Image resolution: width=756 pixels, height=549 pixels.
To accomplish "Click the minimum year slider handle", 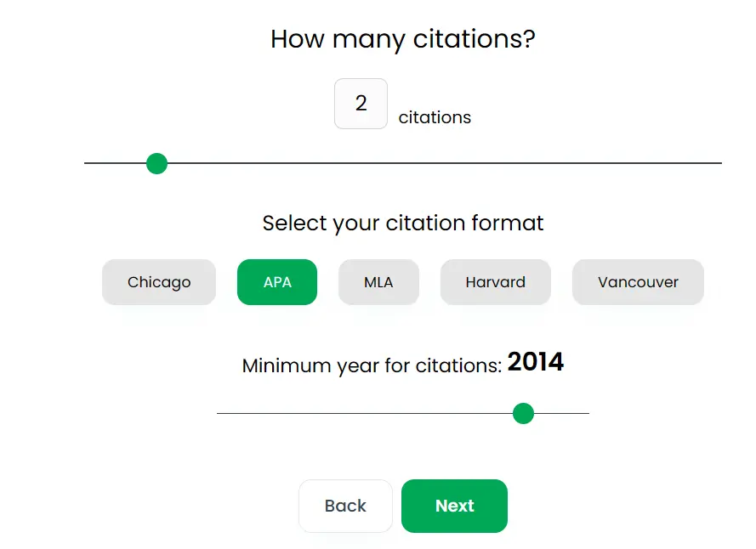I will click(x=524, y=414).
